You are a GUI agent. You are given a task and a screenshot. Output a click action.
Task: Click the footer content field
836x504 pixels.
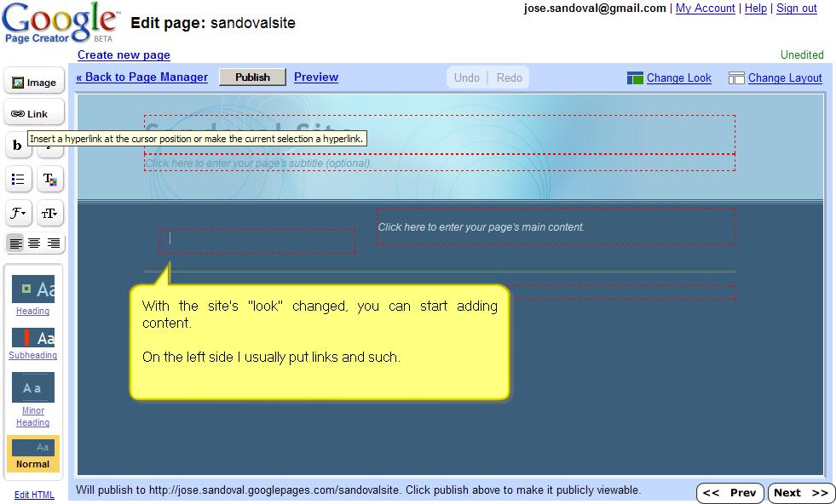coord(623,292)
